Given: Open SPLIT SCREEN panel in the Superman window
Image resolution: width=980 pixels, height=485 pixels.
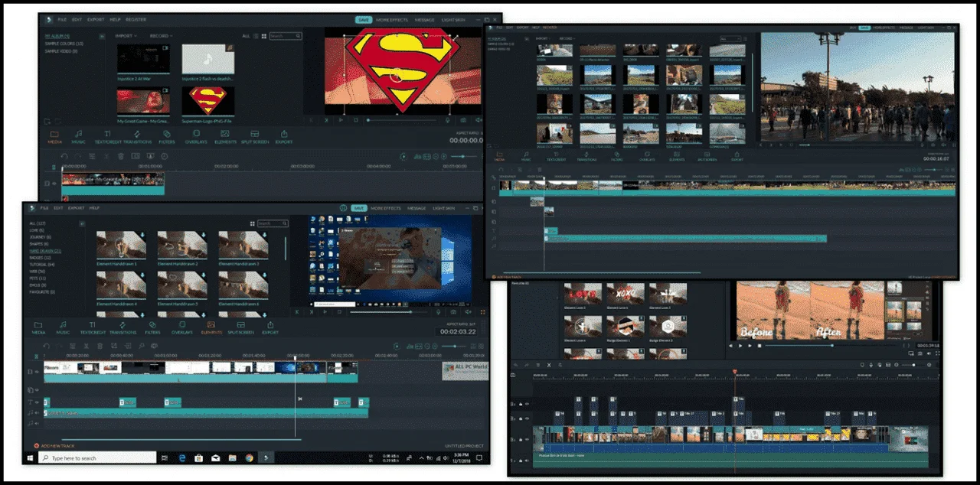Looking at the screenshot, I should pyautogui.click(x=255, y=136).
